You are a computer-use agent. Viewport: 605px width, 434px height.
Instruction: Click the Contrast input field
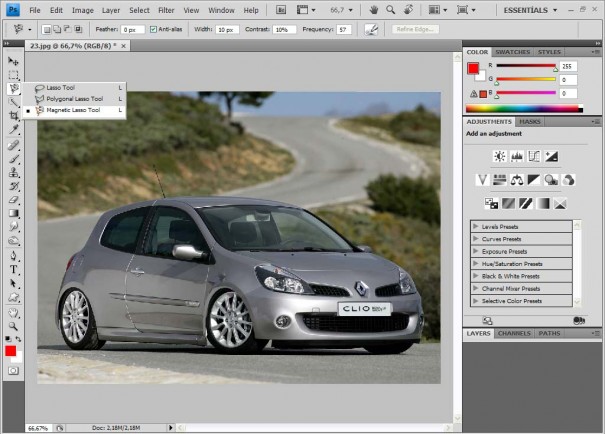click(284, 29)
